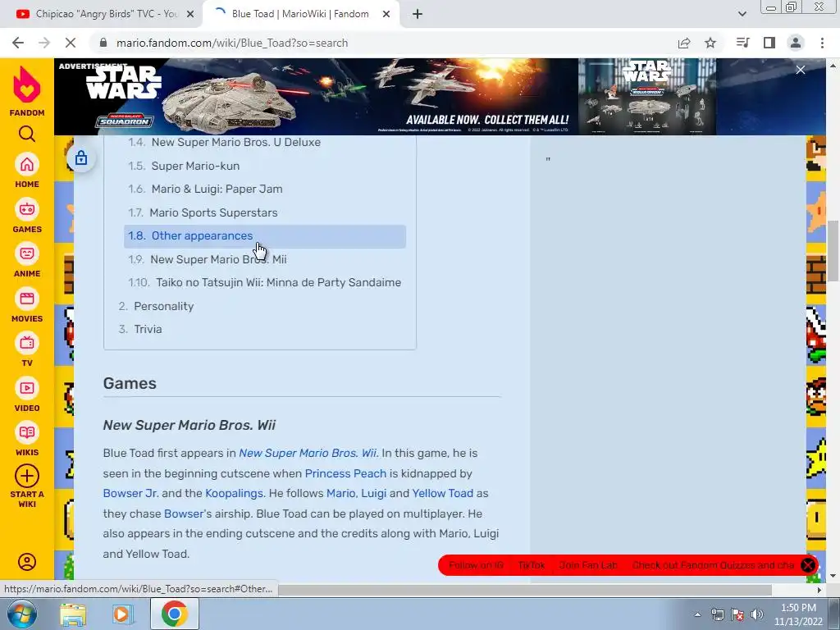Open Luigi article link
Screen dimensions: 840x630
tap(373, 493)
